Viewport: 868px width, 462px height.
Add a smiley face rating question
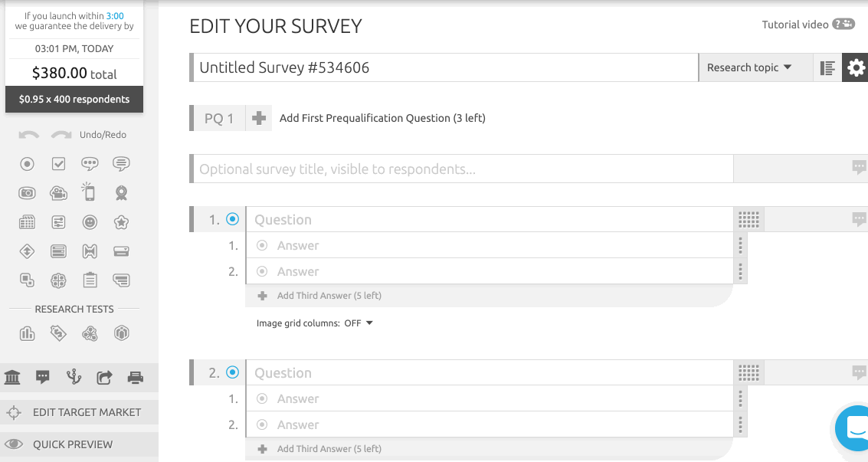[90, 222]
